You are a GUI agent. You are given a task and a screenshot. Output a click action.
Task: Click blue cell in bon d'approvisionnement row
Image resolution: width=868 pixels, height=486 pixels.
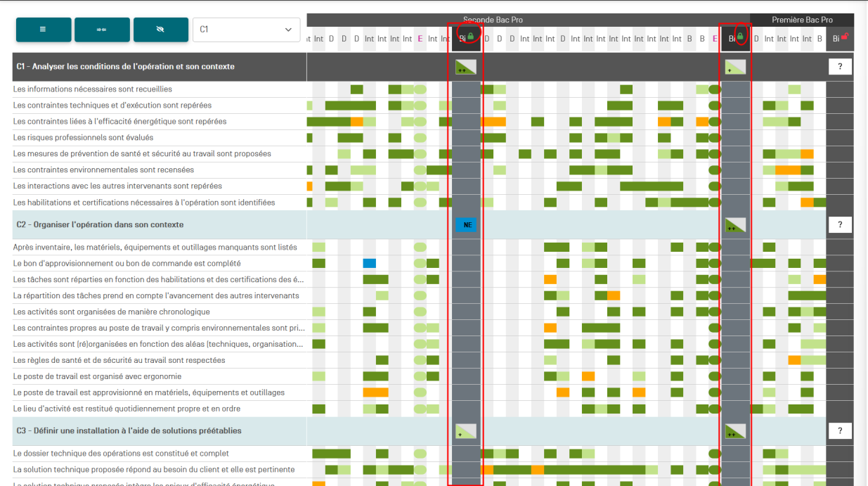click(370, 263)
